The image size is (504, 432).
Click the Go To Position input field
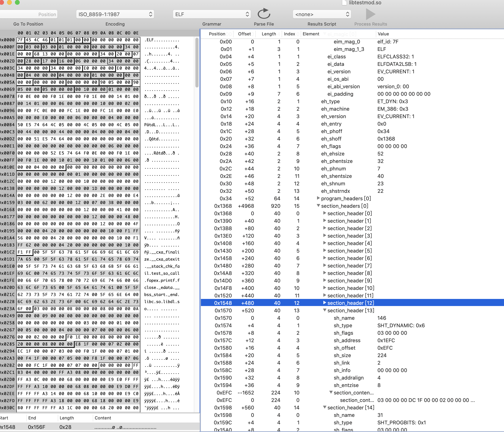28,14
